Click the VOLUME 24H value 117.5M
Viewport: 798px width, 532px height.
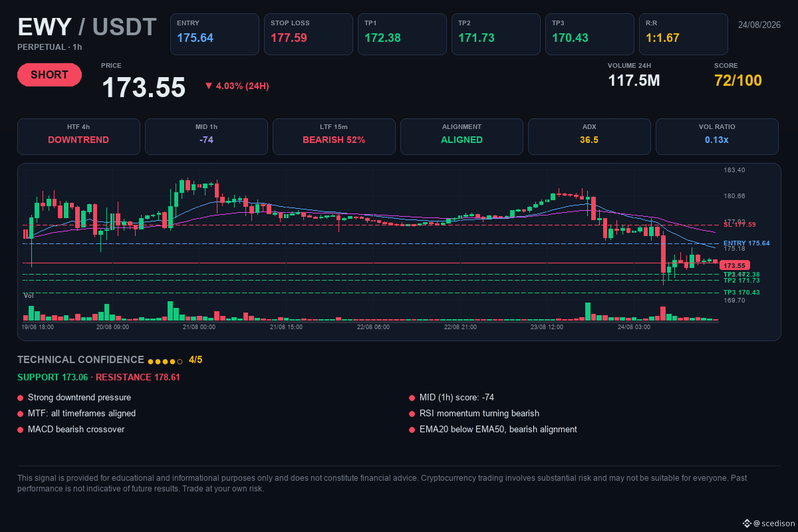click(x=634, y=80)
